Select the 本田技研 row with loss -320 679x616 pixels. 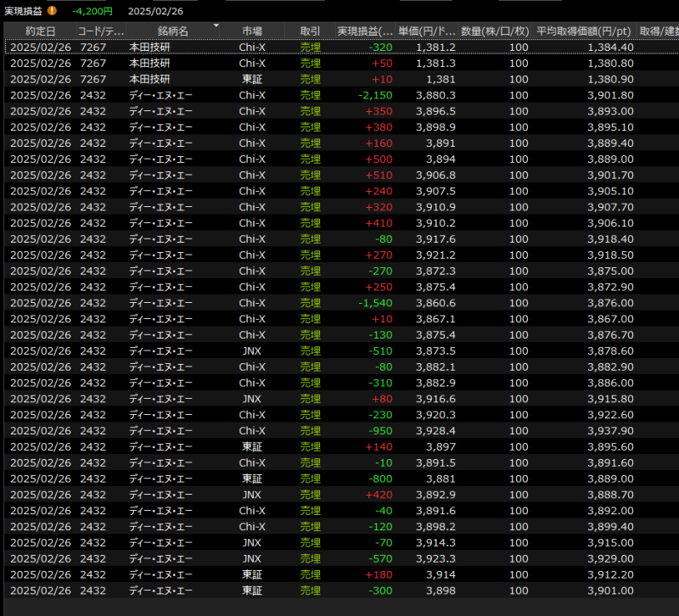tap(342, 48)
